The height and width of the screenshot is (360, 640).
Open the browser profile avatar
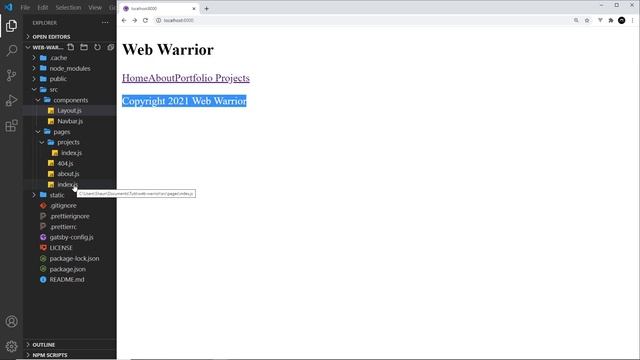click(x=622, y=20)
